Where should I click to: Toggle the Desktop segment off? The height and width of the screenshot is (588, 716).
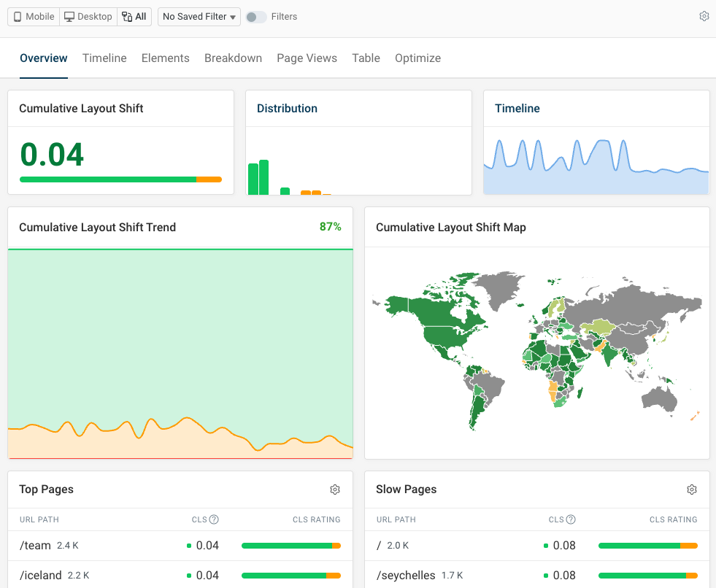click(x=88, y=16)
